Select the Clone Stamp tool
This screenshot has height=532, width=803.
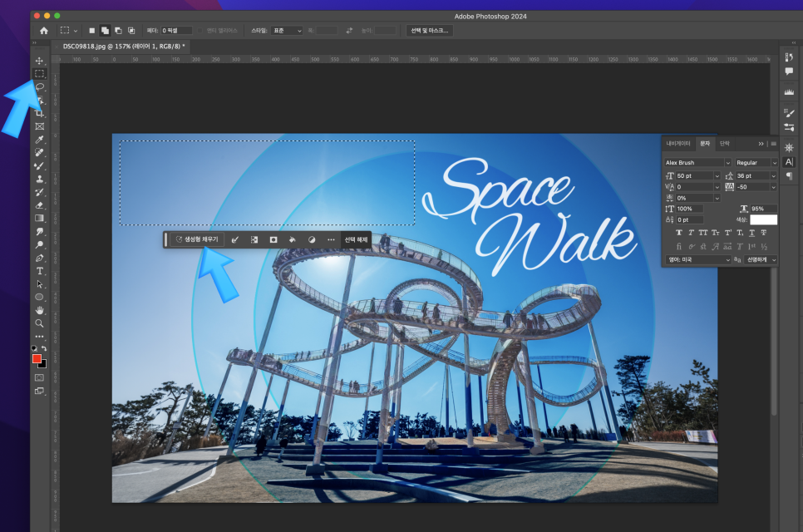pyautogui.click(x=39, y=180)
